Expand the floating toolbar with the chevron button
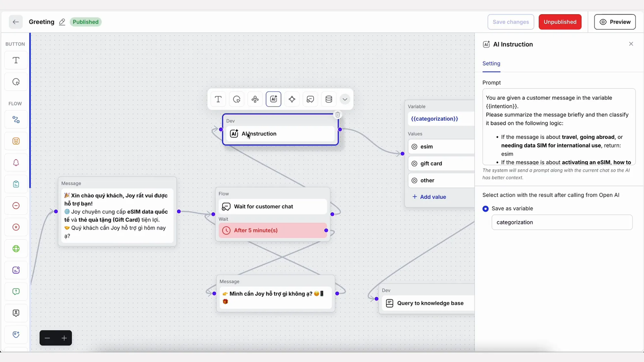Viewport: 644px width, 362px height. 345,99
